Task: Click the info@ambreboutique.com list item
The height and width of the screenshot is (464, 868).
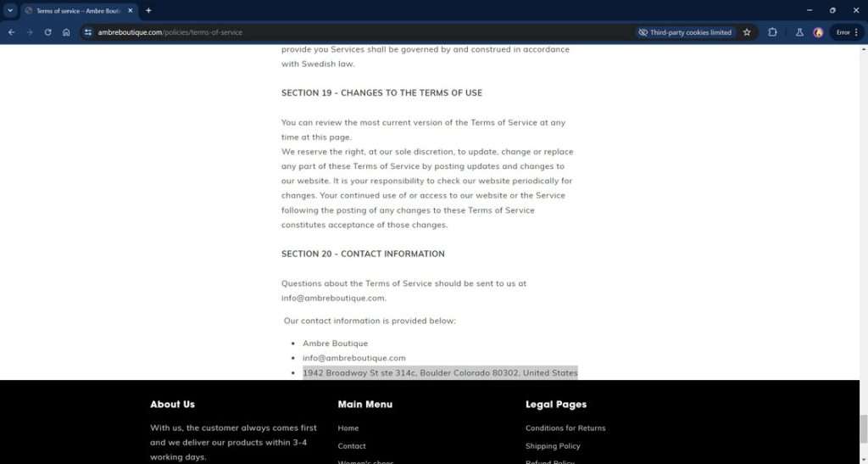Action: click(353, 358)
